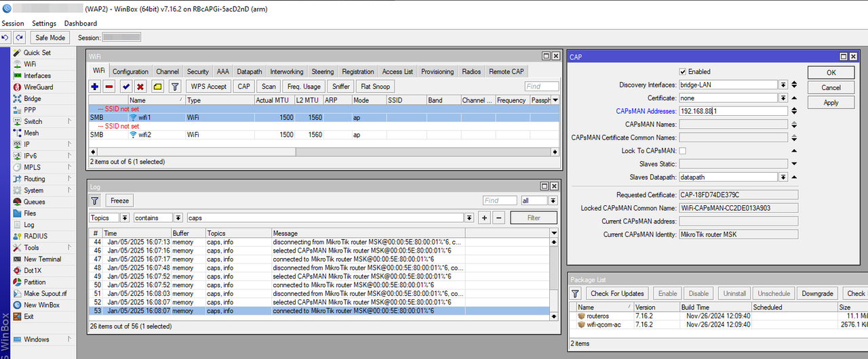Image resolution: width=868 pixels, height=359 pixels.
Task: Click the Freq. Usage button
Action: point(303,87)
